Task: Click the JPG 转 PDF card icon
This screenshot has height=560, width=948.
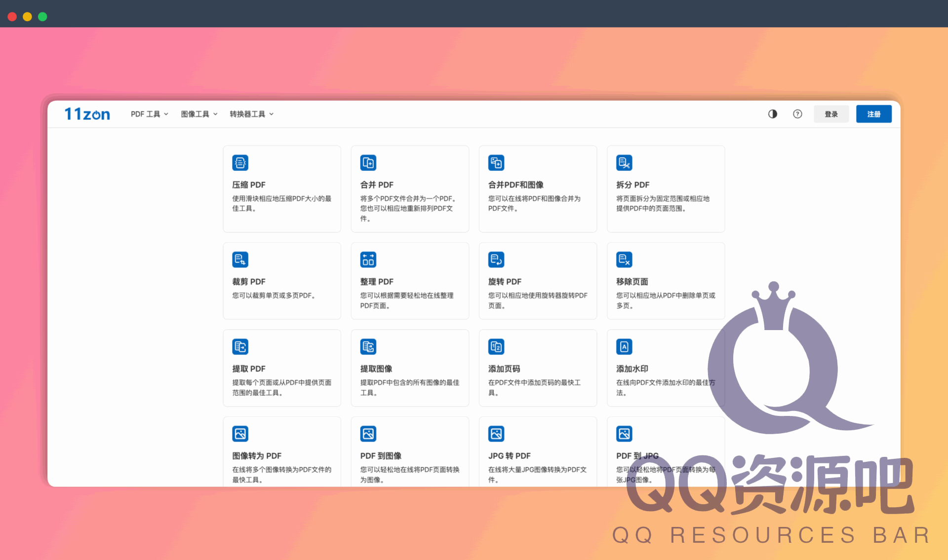Action: click(x=496, y=433)
